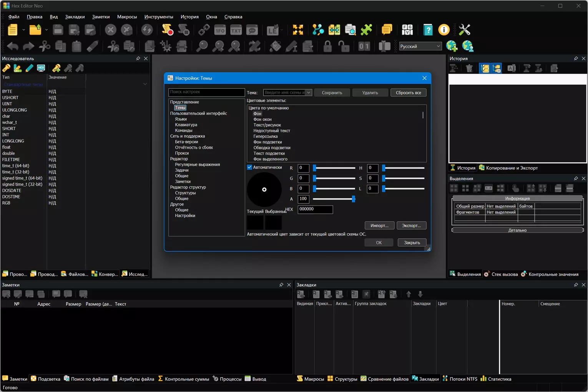The height and width of the screenshot is (392, 588).
Task: Open the Инструменты menu
Action: (x=159, y=17)
